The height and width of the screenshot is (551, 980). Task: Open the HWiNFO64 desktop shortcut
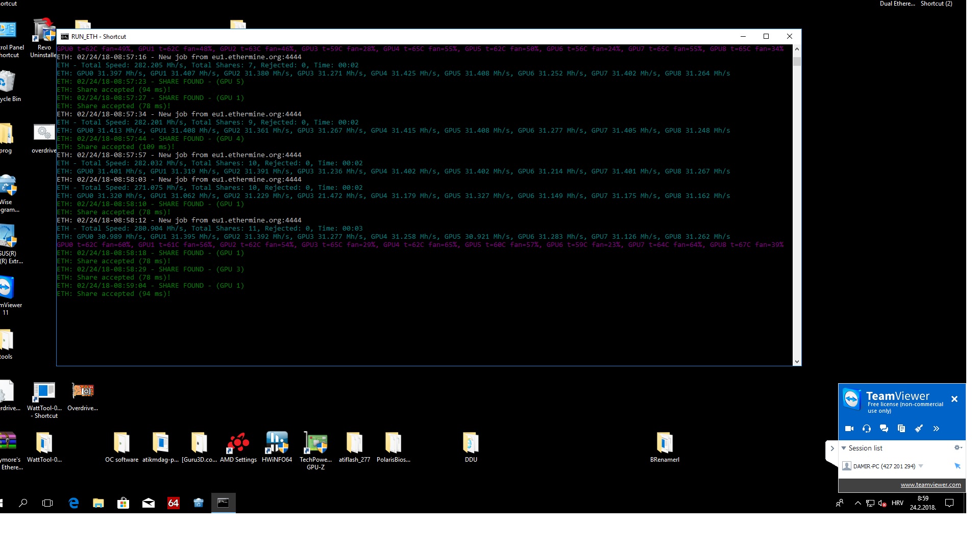coord(277,443)
